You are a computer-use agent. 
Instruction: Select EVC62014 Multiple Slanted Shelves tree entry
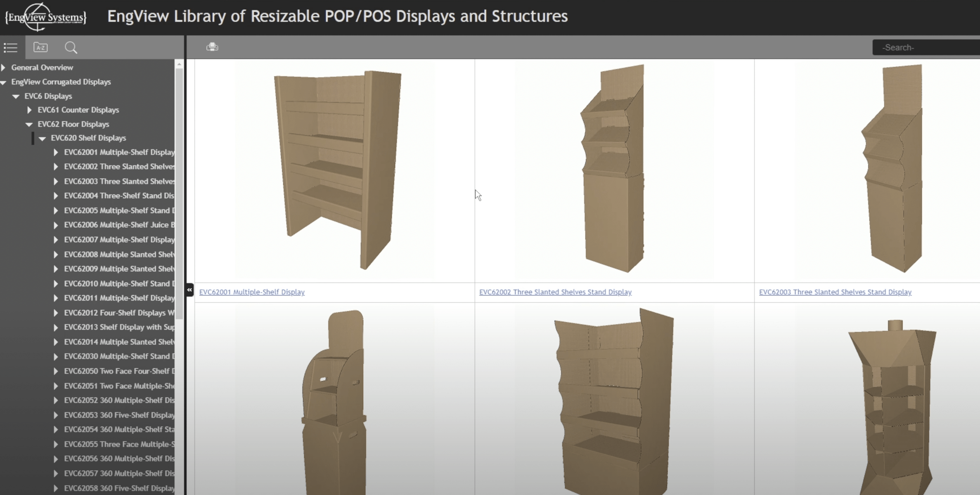pyautogui.click(x=119, y=342)
